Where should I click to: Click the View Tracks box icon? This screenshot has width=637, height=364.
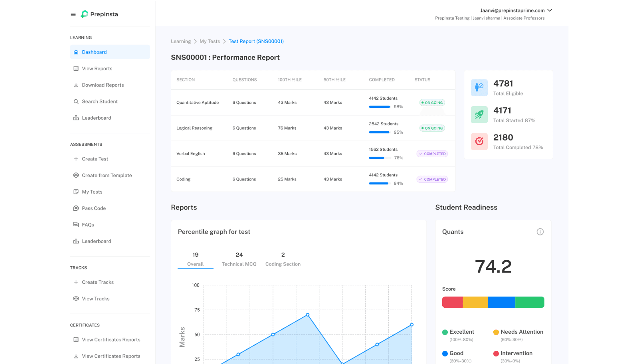pos(76,299)
